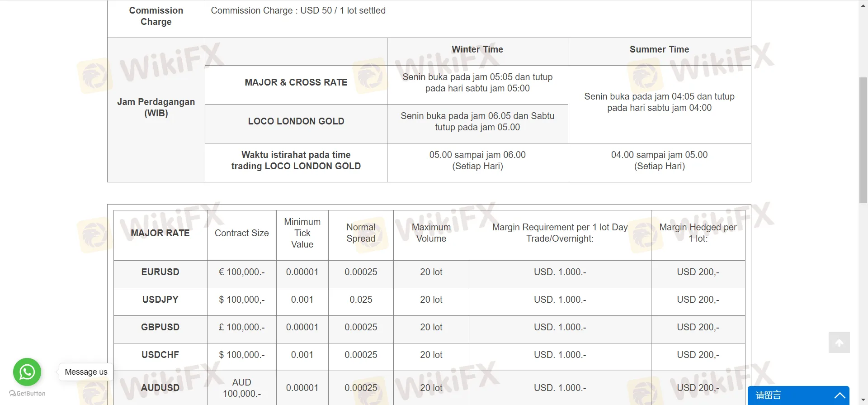
Task: Click the GBPUSD row label
Action: coord(160,327)
